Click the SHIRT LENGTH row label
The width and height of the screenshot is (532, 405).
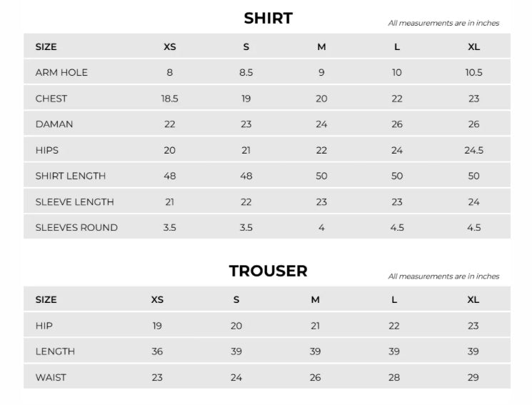[71, 176]
